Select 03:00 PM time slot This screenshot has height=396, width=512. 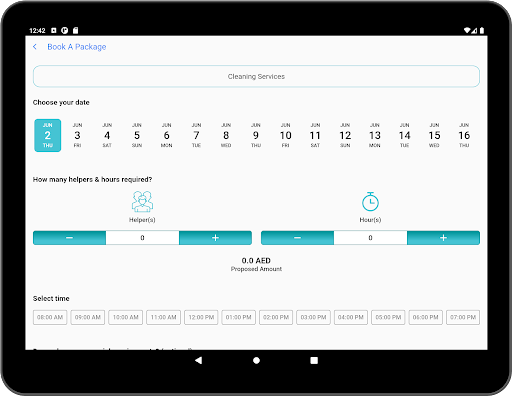point(313,317)
